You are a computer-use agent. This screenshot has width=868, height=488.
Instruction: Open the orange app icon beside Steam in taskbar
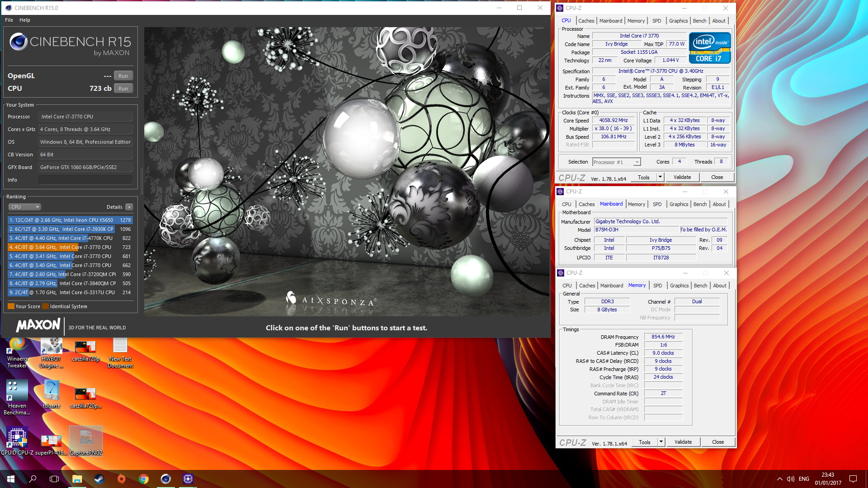pos(121,479)
